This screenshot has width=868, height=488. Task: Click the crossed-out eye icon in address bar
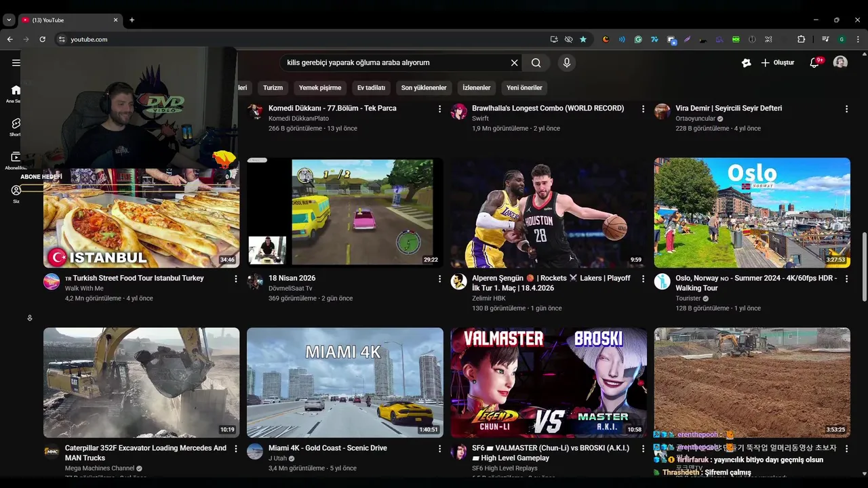point(568,39)
